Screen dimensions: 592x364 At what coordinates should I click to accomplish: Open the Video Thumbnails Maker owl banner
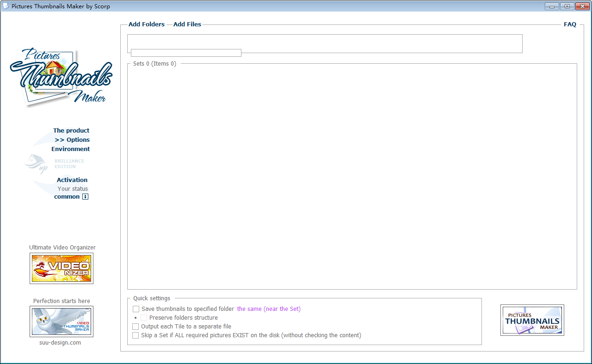click(62, 322)
